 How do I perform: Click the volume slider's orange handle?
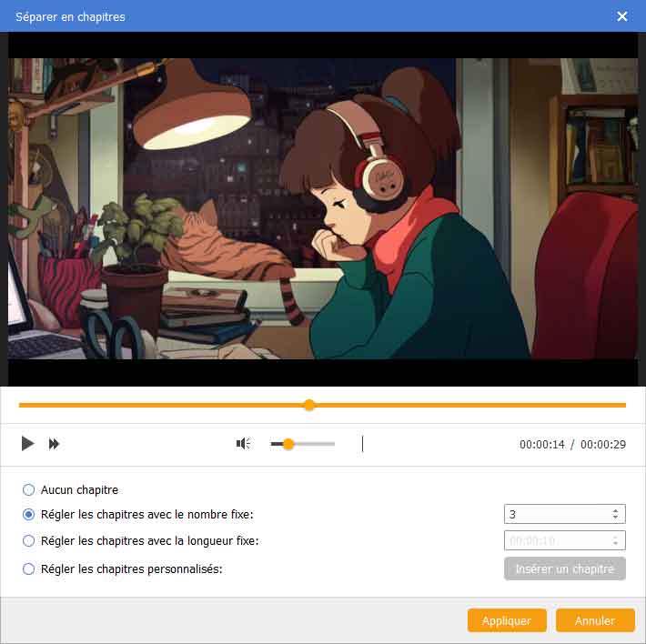click(288, 444)
